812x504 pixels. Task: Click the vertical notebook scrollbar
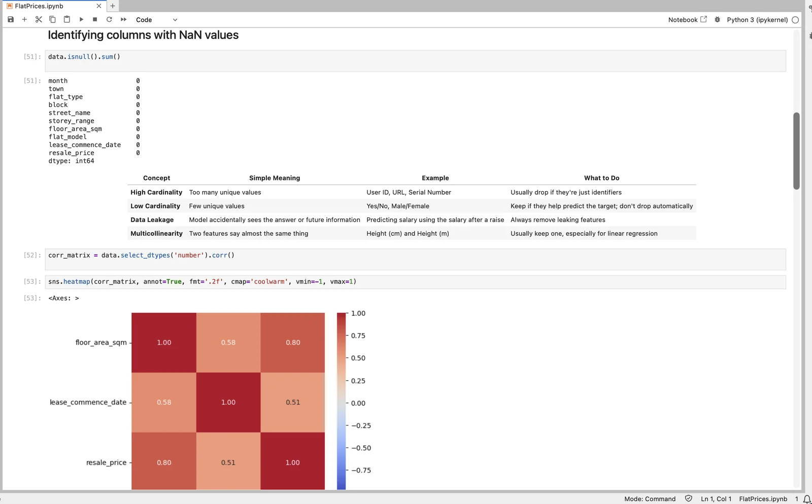[796, 151]
